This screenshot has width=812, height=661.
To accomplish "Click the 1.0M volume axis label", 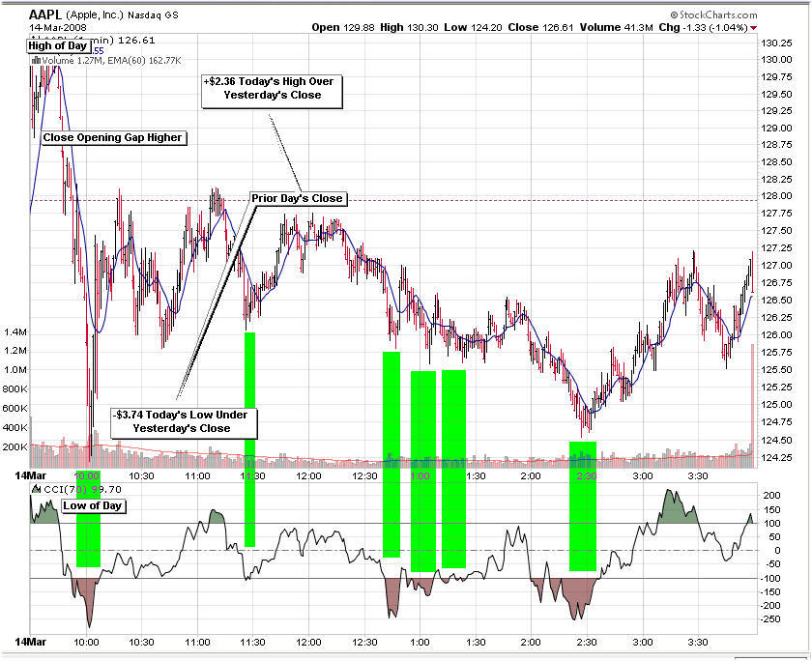I will [x=15, y=370].
